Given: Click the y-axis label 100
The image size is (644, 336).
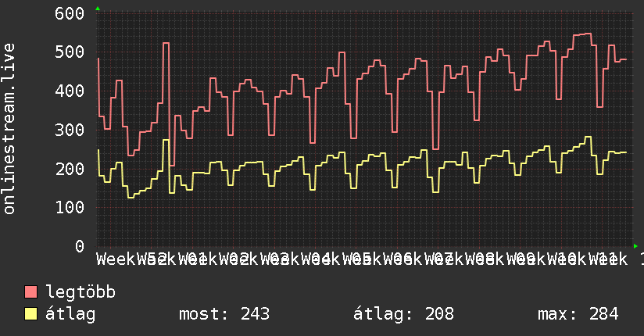Looking at the screenshot, I should click(70, 207).
